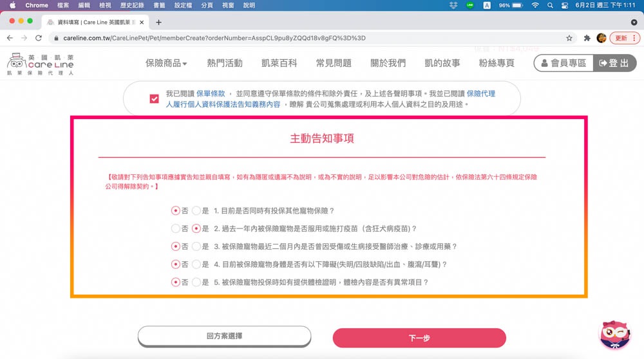Open the LINE menu bar icon

pos(470,5)
